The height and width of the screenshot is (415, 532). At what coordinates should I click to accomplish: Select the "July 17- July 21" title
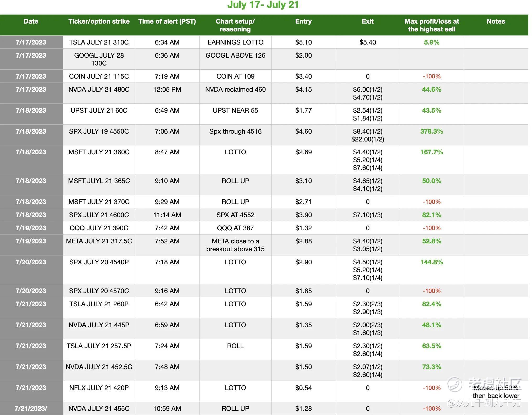point(263,5)
